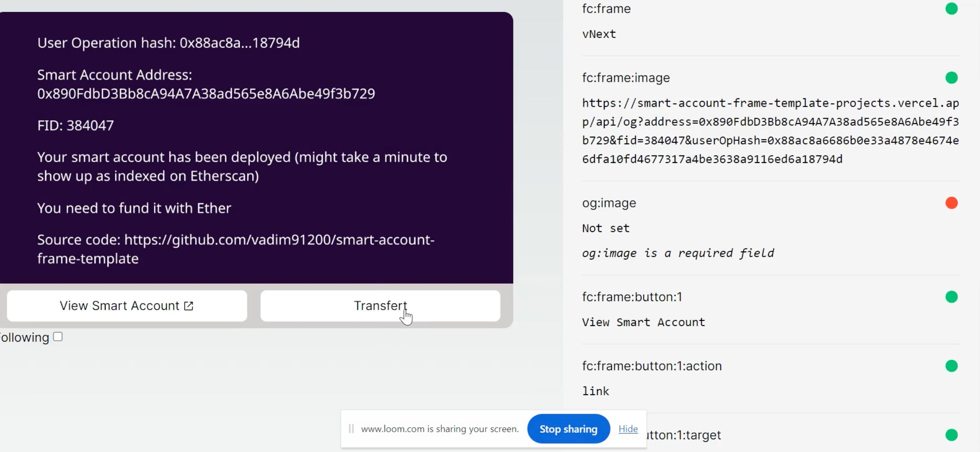Click the 'fc:frame' label at top
The image size is (980, 452).
point(606,9)
